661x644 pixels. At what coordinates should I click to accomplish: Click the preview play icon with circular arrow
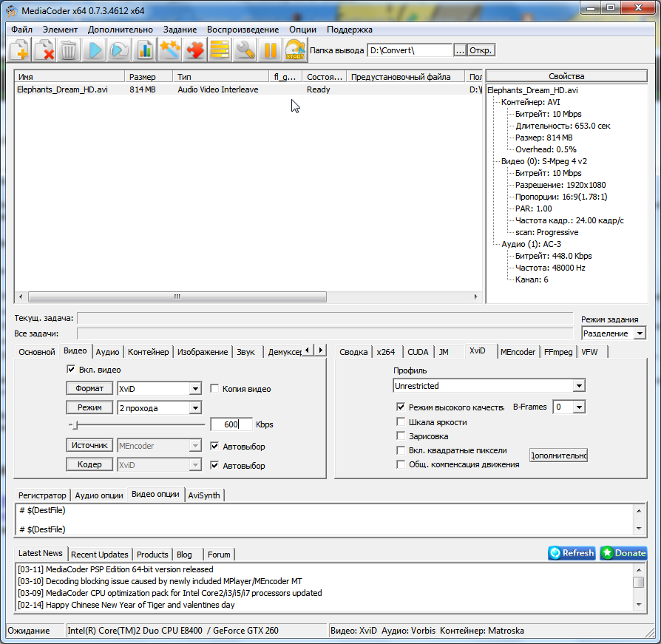[119, 50]
